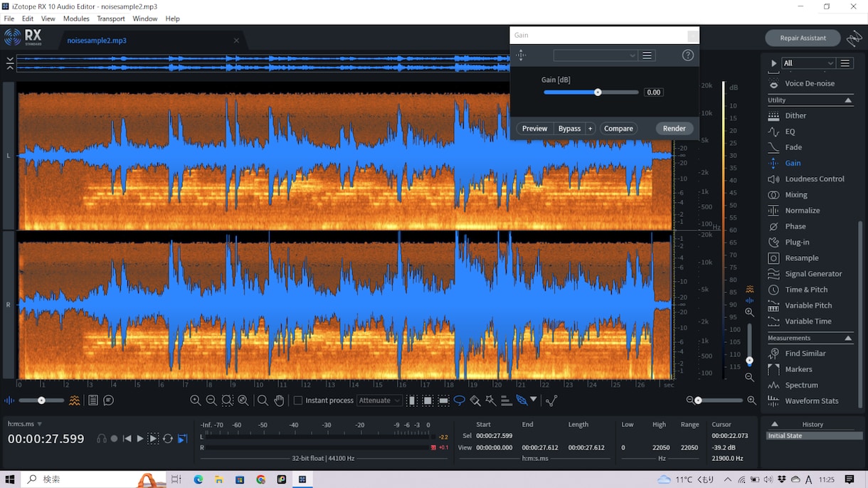This screenshot has width=868, height=488.
Task: Open the EQ module
Action: click(x=790, y=132)
